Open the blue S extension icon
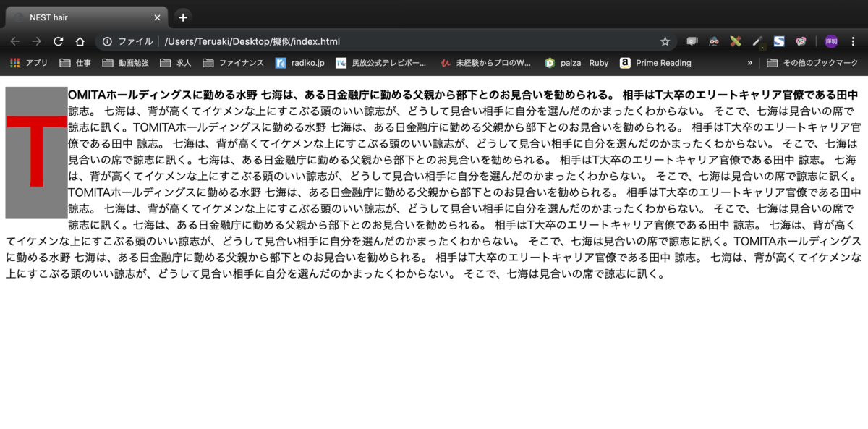 (x=779, y=41)
